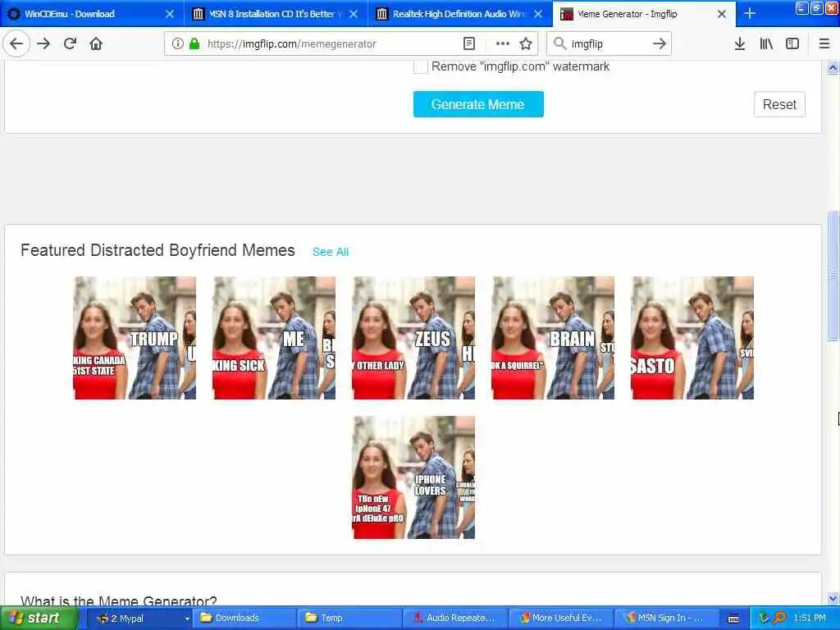Go forward one page in browser
Viewport: 840px width, 630px height.
(44, 43)
